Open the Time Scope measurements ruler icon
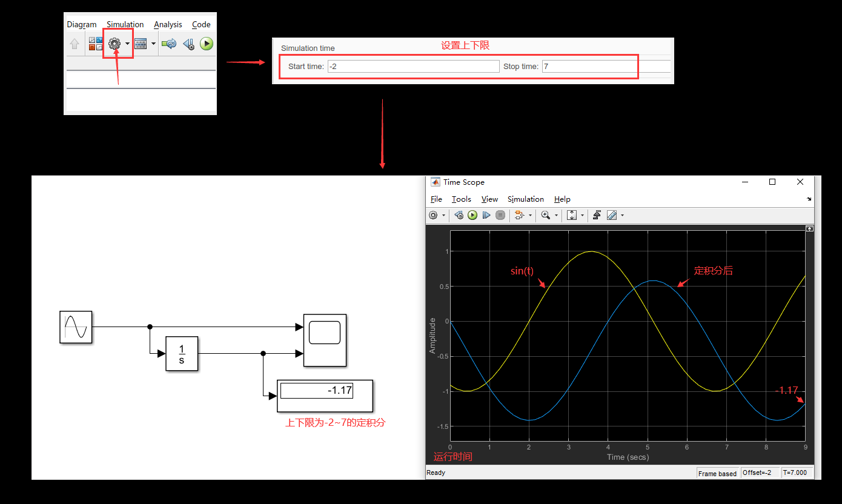The image size is (842, 504). click(x=611, y=215)
